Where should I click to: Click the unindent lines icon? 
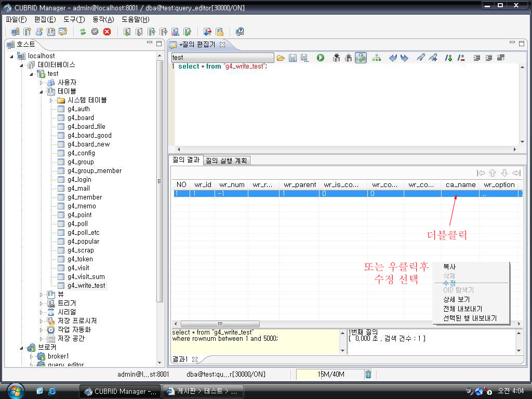488,58
